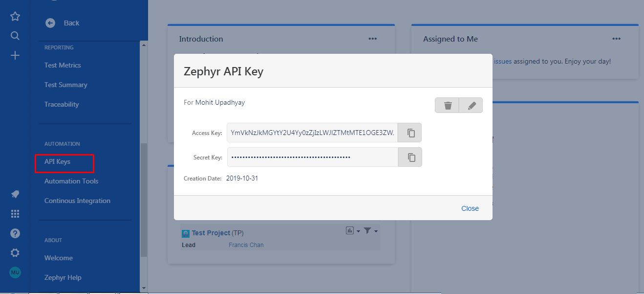The image size is (644, 294).
Task: Copy the Access Key to clipboard
Action: (409, 133)
